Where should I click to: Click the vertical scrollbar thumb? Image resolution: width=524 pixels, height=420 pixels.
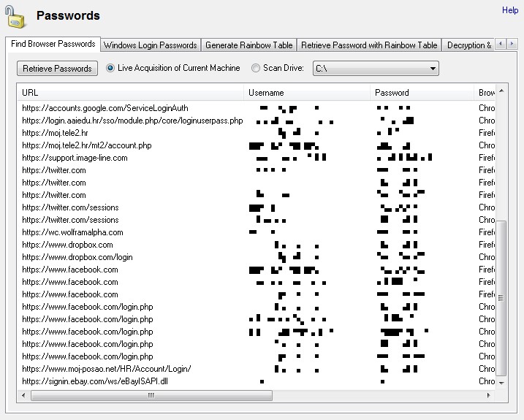coord(501,297)
